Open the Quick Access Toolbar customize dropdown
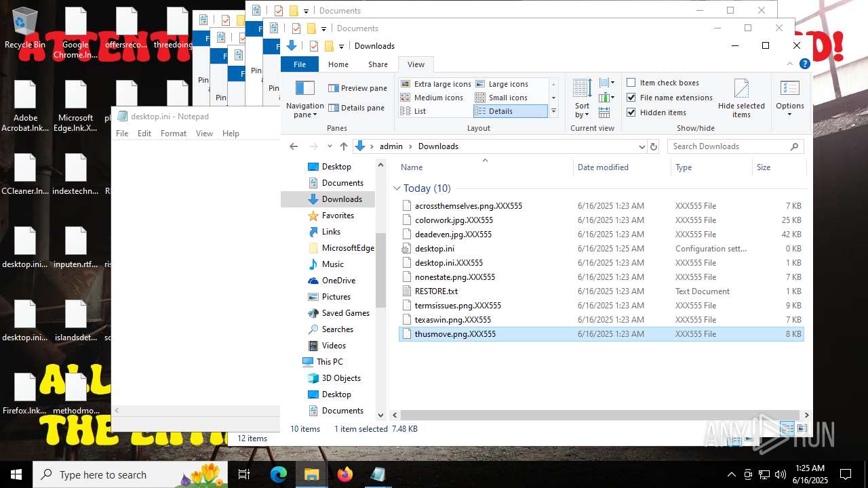Image resolution: width=868 pixels, height=488 pixels. (x=340, y=46)
